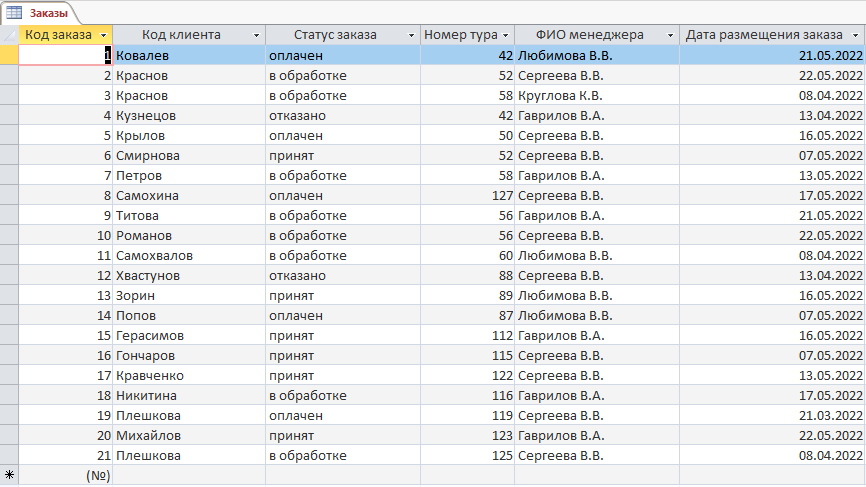
Task: Click the Герасимов client cell
Action: [x=189, y=336]
